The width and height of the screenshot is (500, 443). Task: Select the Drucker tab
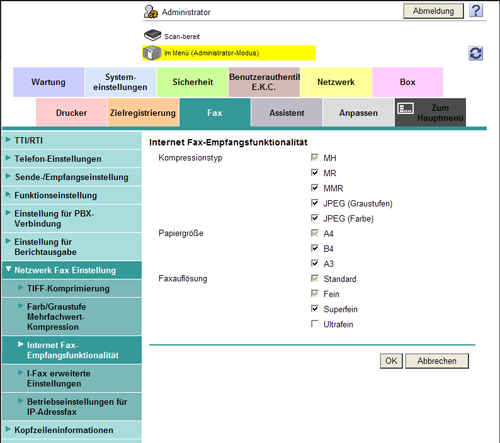pos(71,113)
